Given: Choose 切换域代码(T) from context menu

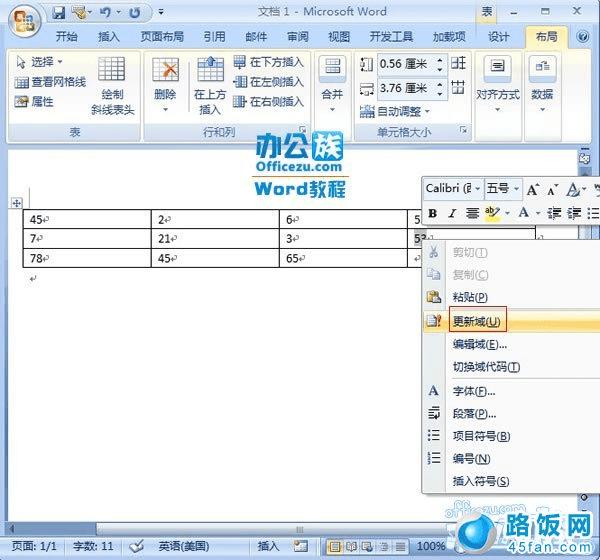Looking at the screenshot, I should (x=511, y=367).
